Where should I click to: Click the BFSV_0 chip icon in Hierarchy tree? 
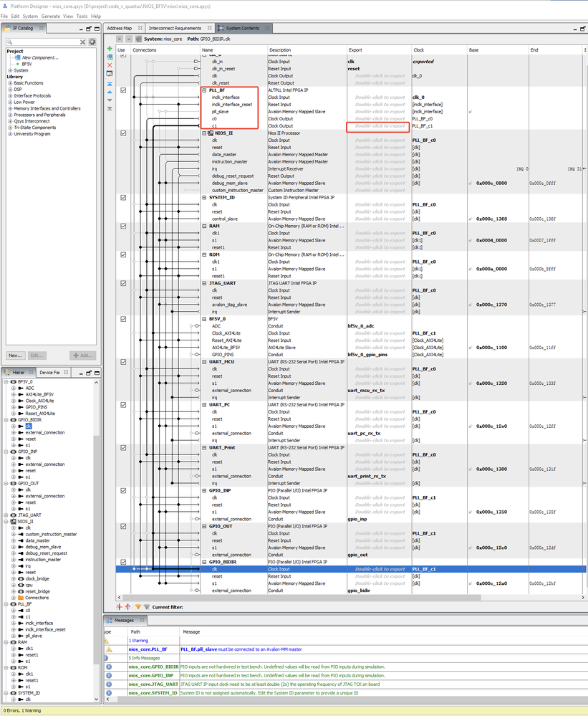click(14, 382)
